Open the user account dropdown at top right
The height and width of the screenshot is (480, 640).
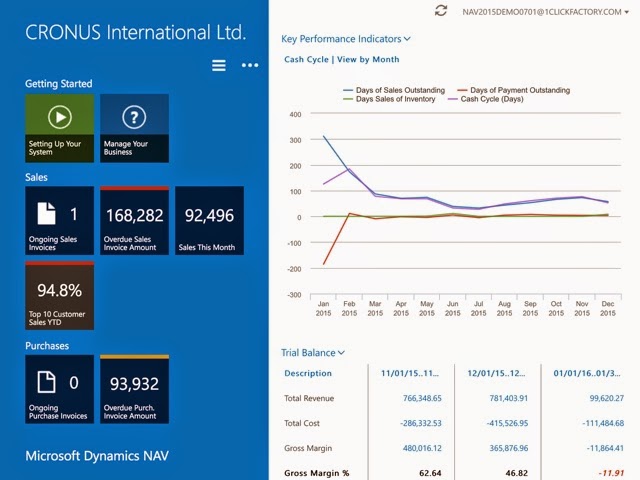point(545,11)
